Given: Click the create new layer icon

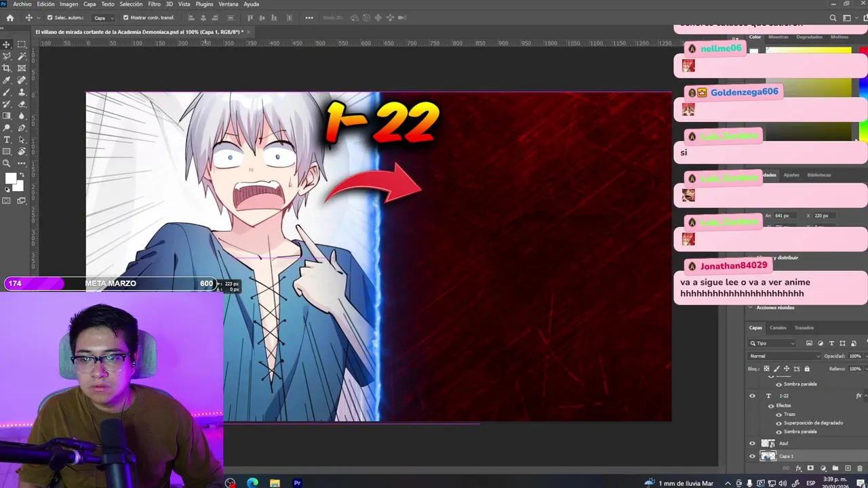Looking at the screenshot, I should point(848,468).
